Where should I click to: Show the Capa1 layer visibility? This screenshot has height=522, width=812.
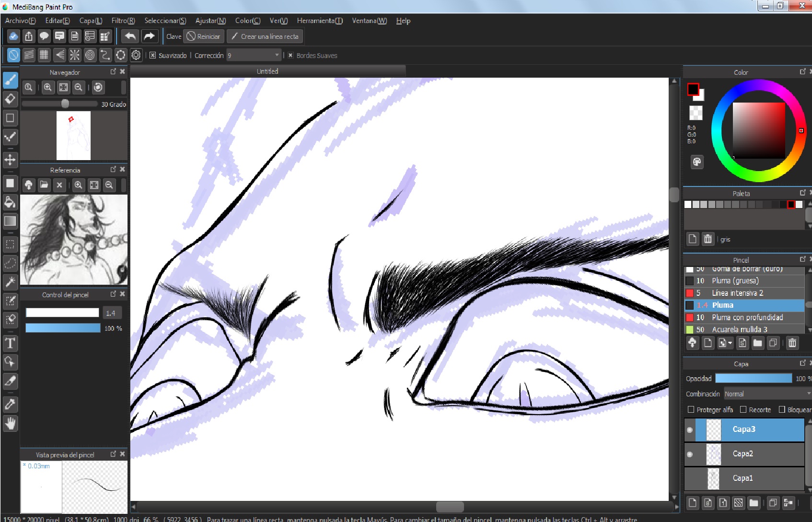(x=690, y=478)
